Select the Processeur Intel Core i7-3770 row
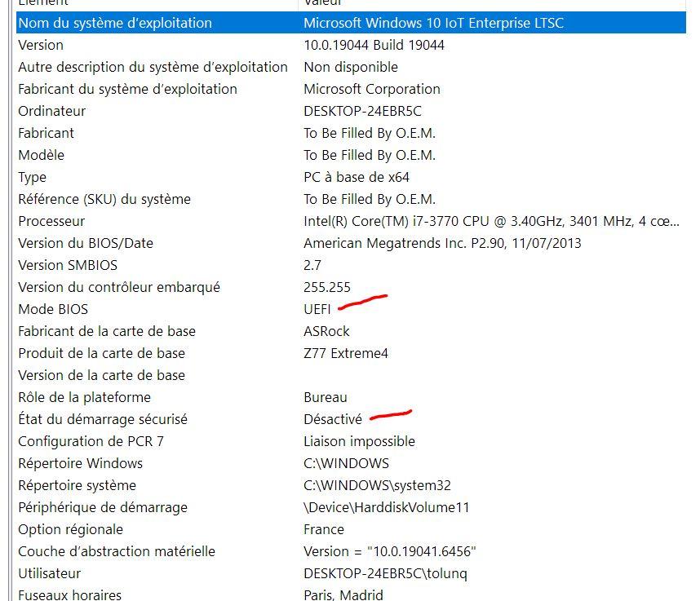Image resolution: width=700 pixels, height=601 pixels. (51, 221)
